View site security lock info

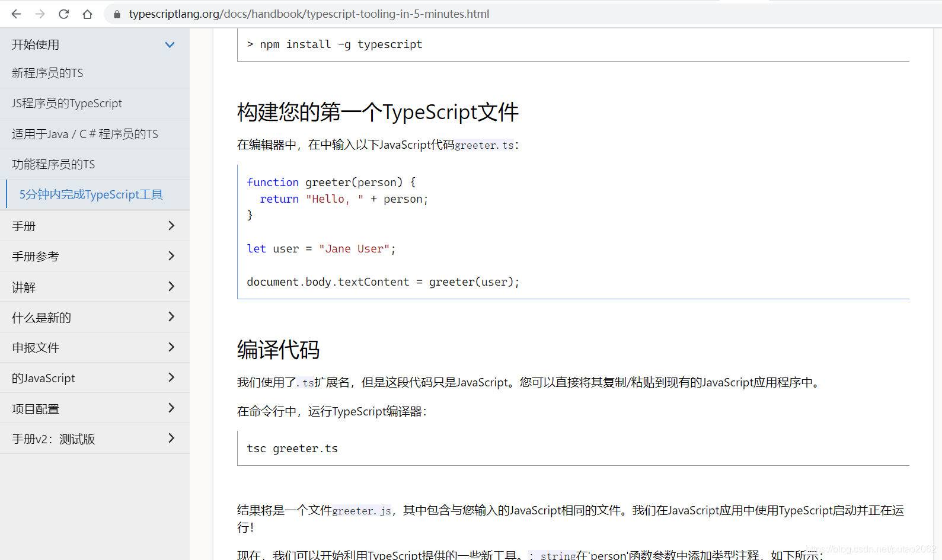click(117, 14)
